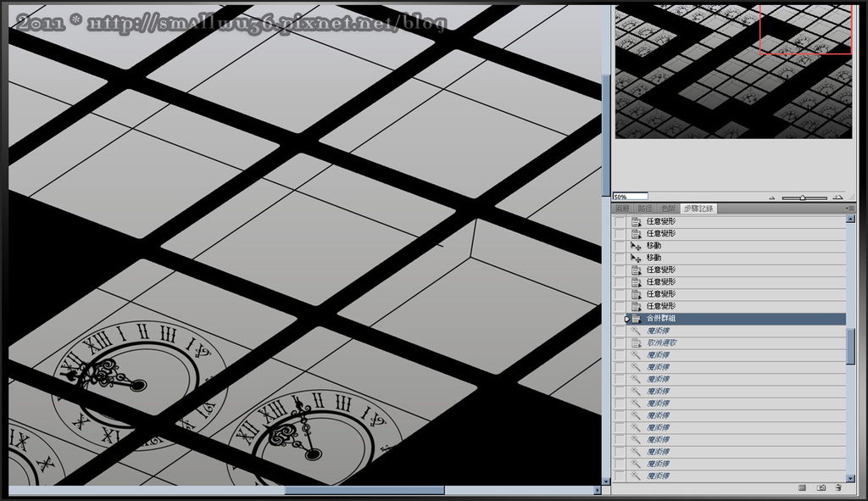Click the camera icon to create new snapshot

click(x=821, y=488)
